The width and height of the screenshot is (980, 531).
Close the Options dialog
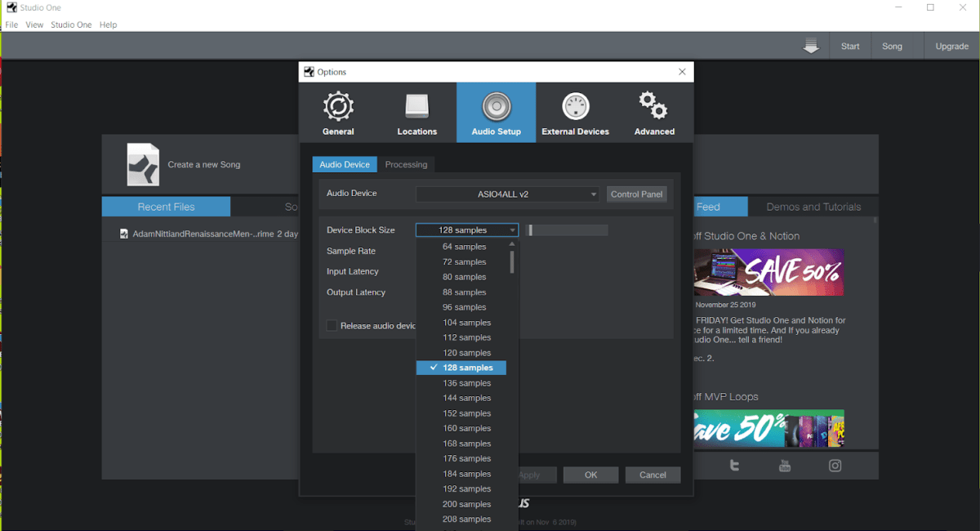point(683,72)
